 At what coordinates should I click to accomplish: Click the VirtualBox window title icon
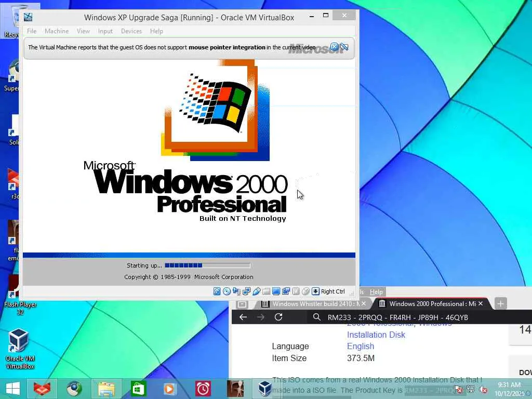28,17
